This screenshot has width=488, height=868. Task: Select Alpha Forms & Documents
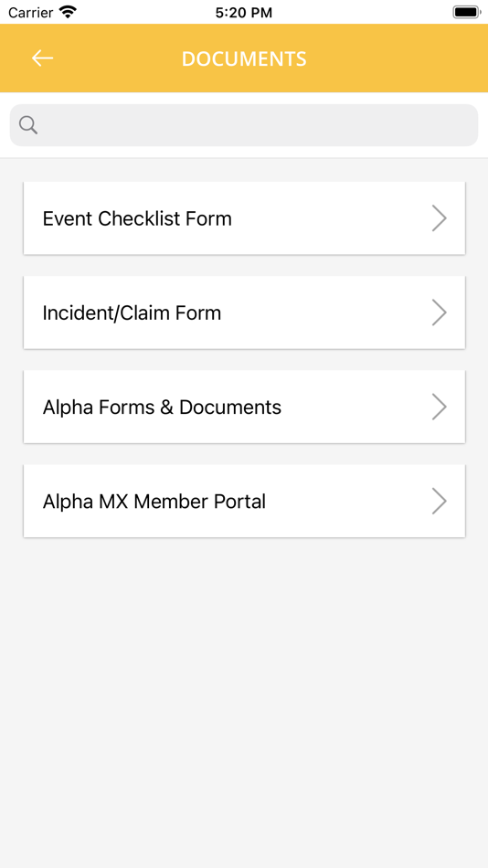pos(244,407)
